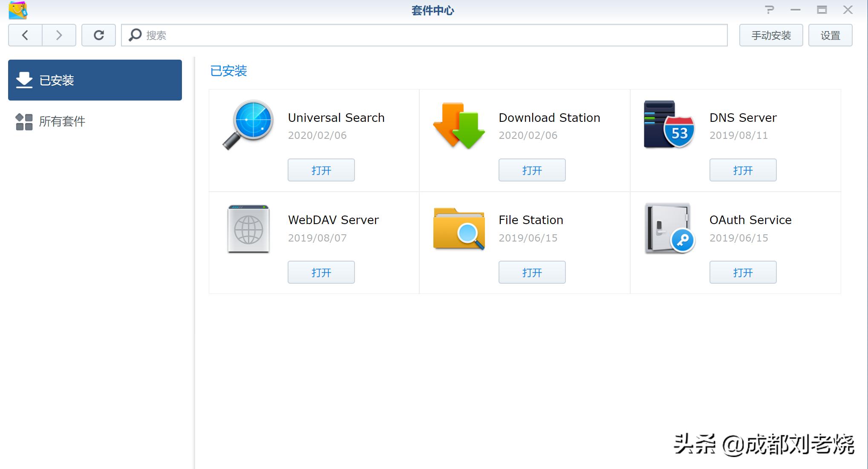Click the WebDAV Server globe icon
The width and height of the screenshot is (868, 469).
pyautogui.click(x=248, y=229)
